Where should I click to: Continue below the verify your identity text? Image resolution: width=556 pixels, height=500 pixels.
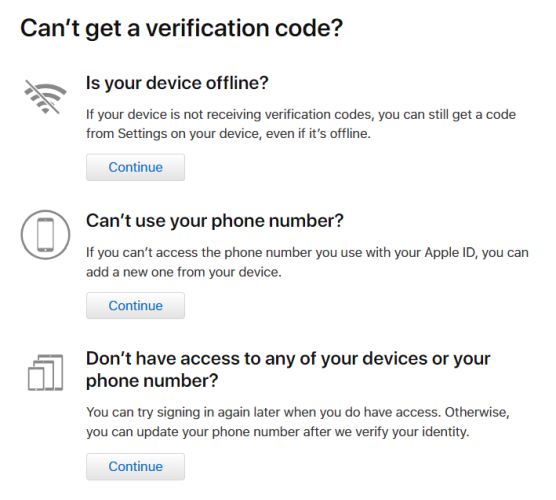(135, 466)
